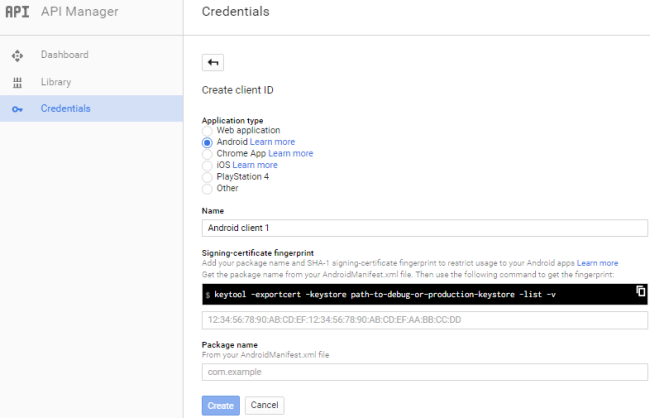The height and width of the screenshot is (418, 650).
Task: Focus the SHA-1 fingerprint input field
Action: [x=425, y=320]
